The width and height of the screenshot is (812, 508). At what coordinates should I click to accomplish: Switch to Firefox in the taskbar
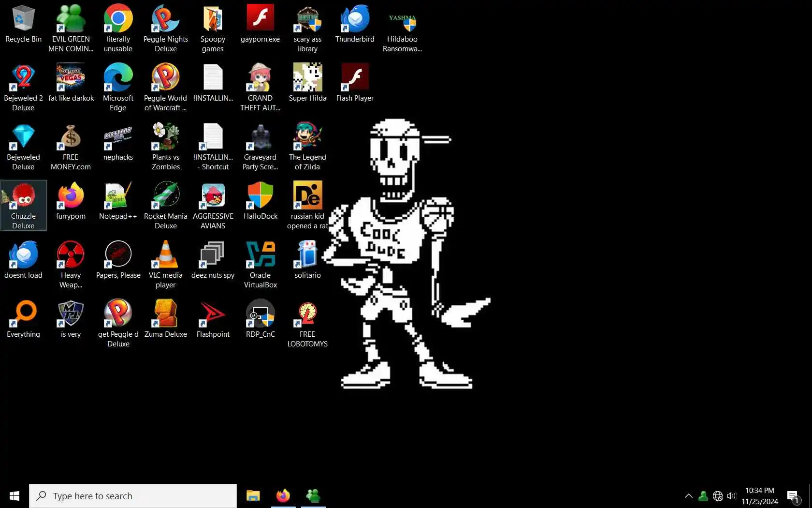[x=283, y=496]
